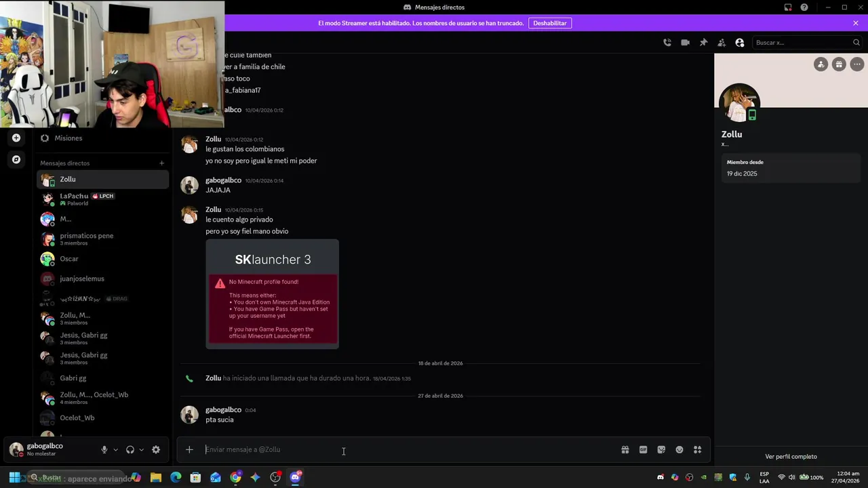Open the emoji picker
Screen dimensions: 868x488
point(679,449)
